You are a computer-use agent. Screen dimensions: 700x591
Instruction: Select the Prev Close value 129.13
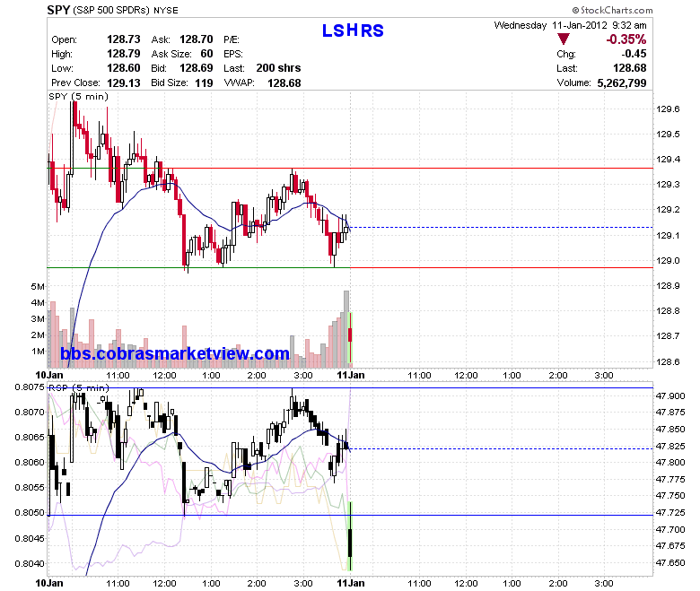(123, 83)
